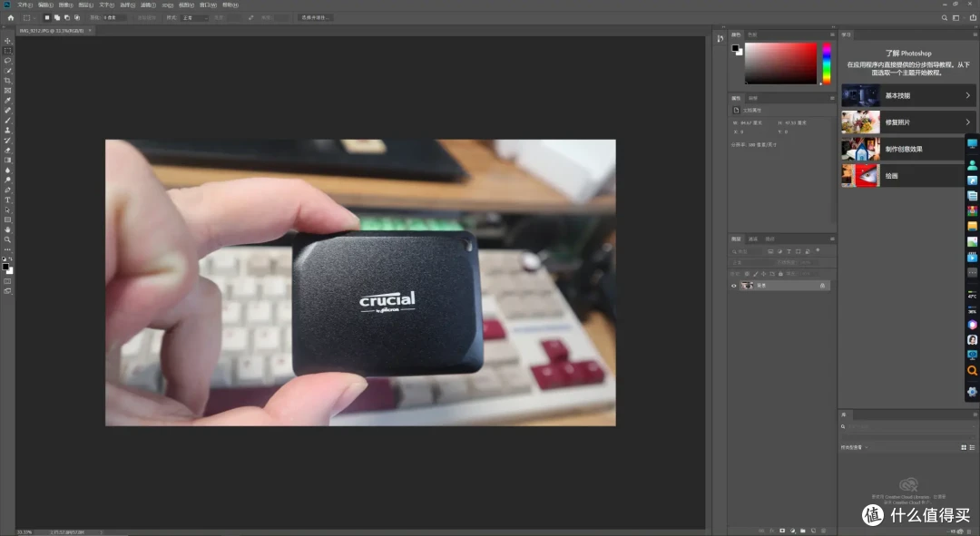Image resolution: width=980 pixels, height=536 pixels.
Task: Select the Horizontal Type tool
Action: pyautogui.click(x=7, y=200)
